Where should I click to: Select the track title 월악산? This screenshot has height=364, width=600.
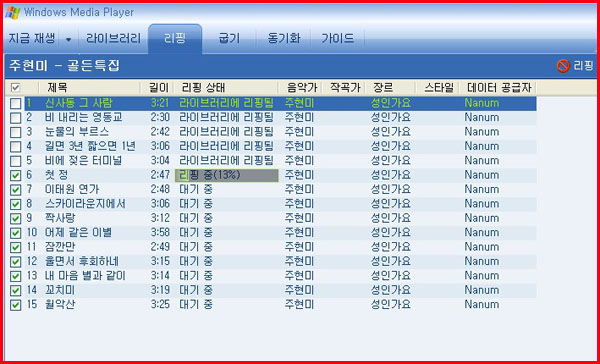click(x=60, y=305)
